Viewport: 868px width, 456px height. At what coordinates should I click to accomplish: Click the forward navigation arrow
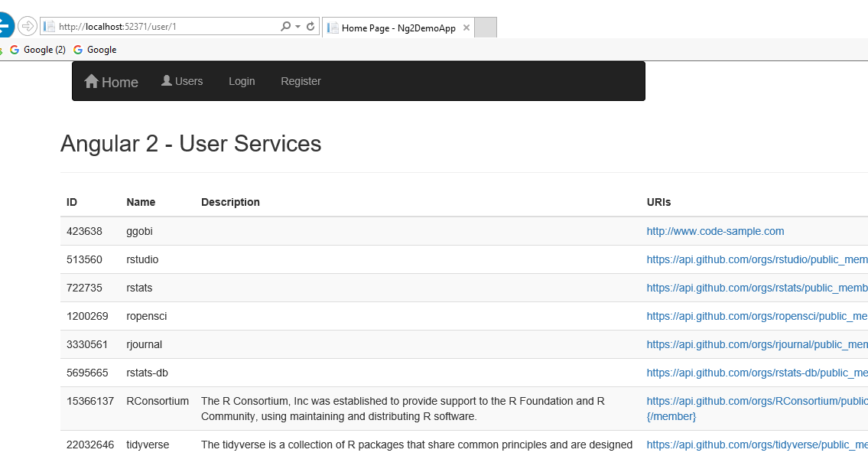(x=28, y=25)
